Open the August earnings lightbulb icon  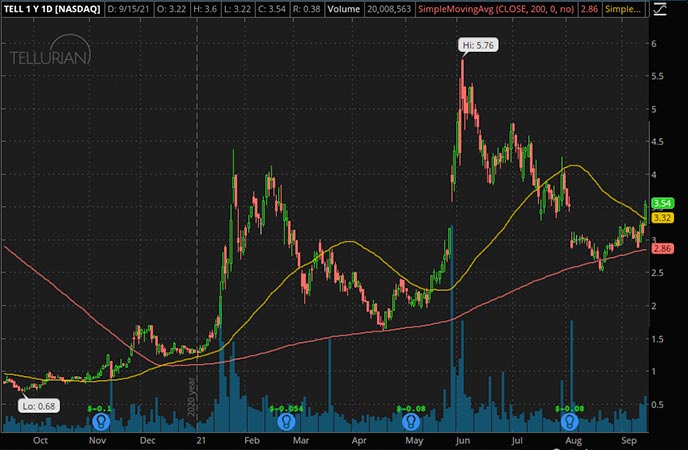(570, 422)
